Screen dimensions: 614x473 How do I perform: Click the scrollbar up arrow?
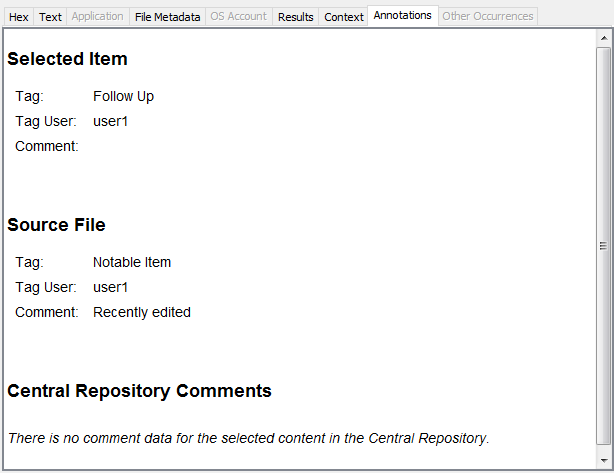tap(603, 37)
